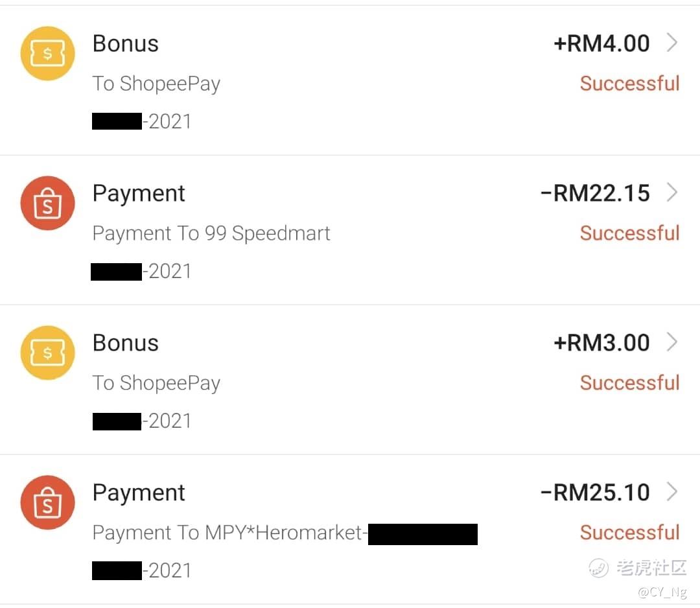Click the yellow voucher icon beside +RM3.00 Bonus
This screenshot has width=700, height=608.
[x=47, y=353]
